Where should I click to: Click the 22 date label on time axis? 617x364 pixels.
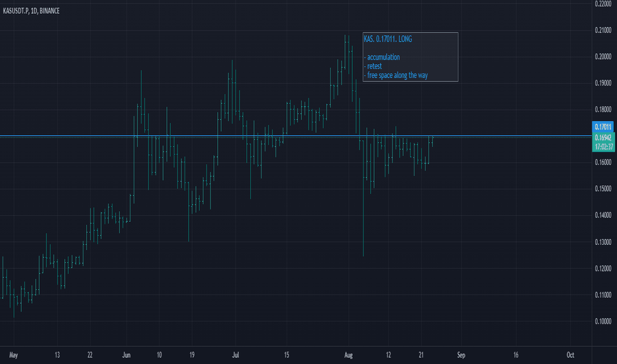coord(90,355)
